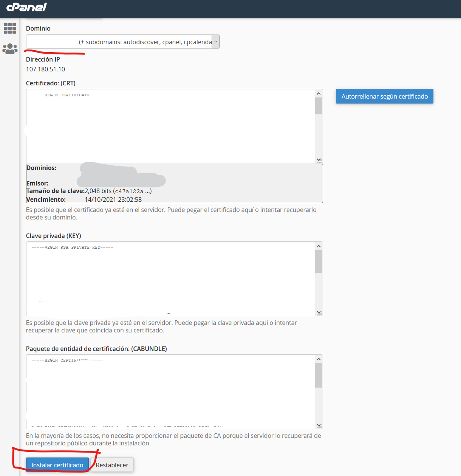Open the user manager people icon
The image size is (461, 476).
(x=10, y=49)
